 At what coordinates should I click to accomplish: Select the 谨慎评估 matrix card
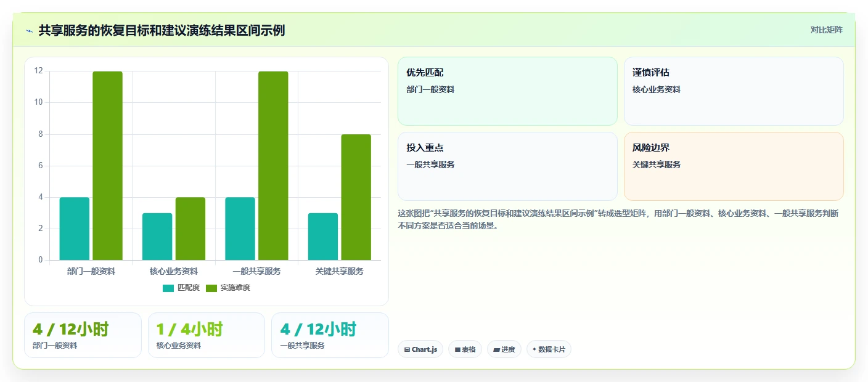tap(734, 91)
